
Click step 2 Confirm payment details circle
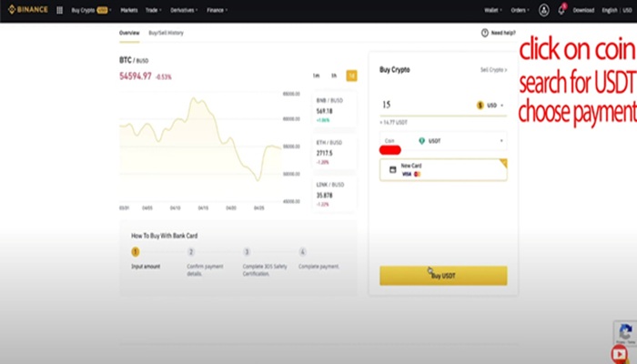click(191, 252)
